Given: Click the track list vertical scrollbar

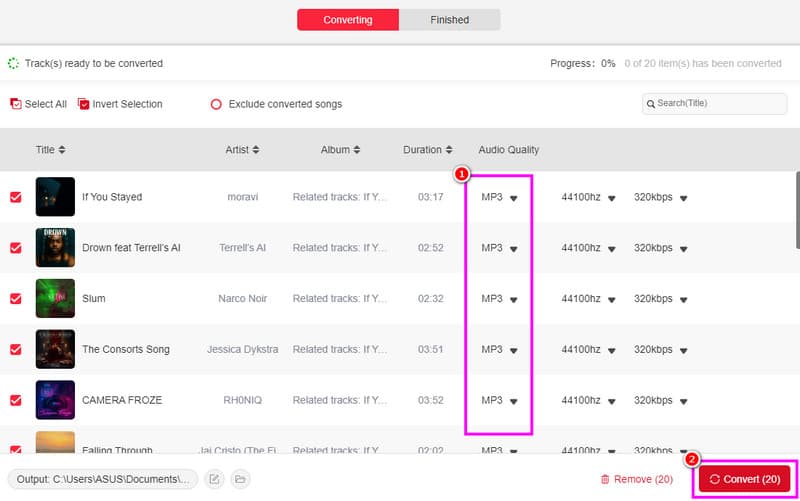Looking at the screenshot, I should tap(796, 210).
